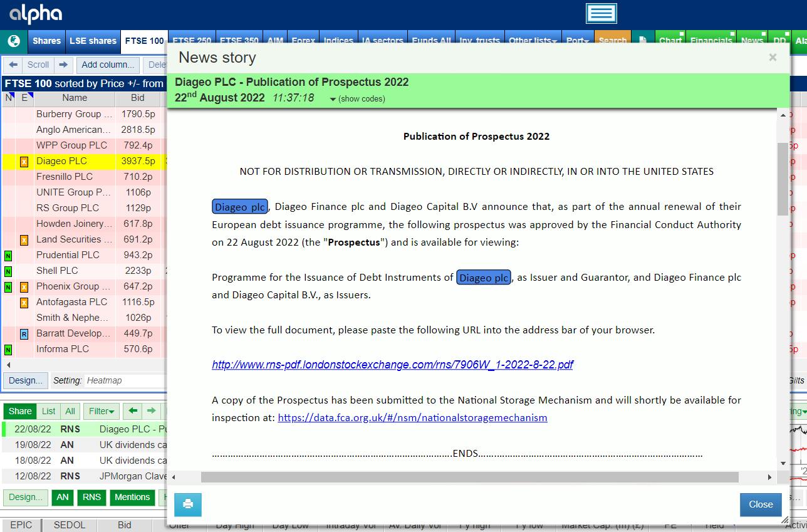
Task: Toggle the All news filter
Action: pos(70,411)
